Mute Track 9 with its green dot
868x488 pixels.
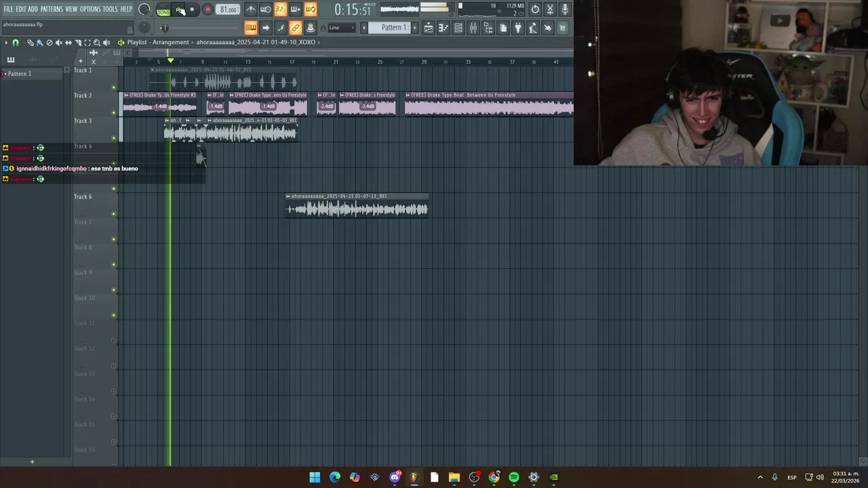(113, 290)
